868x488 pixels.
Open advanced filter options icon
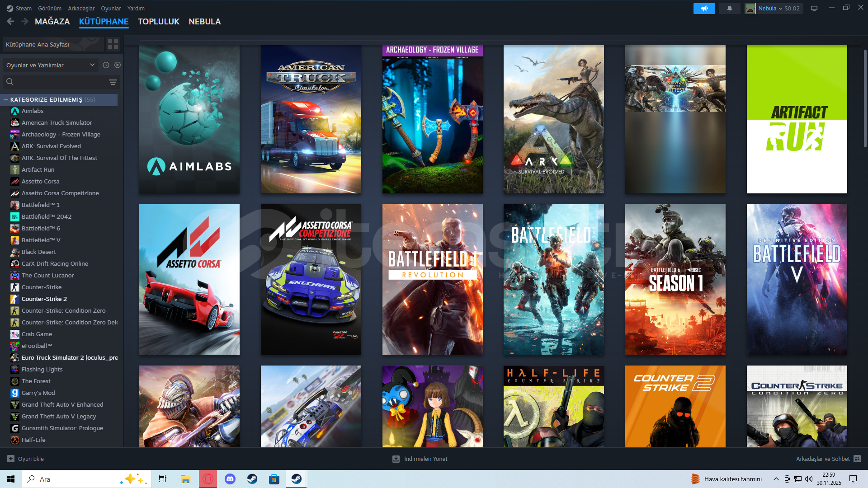[x=113, y=82]
